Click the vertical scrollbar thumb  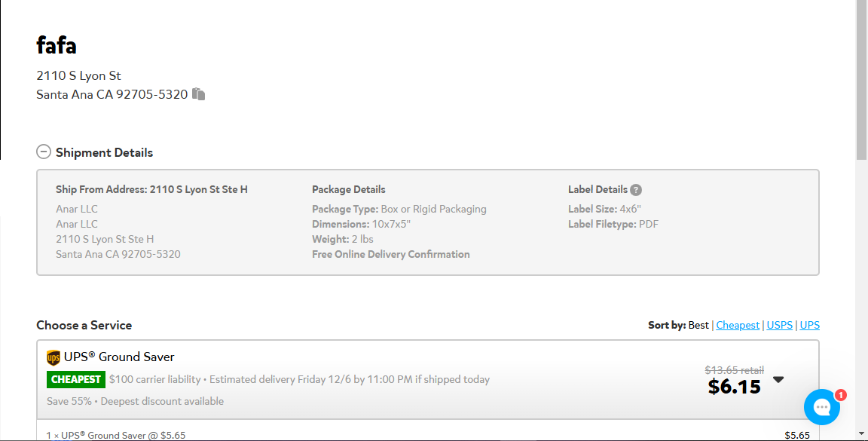[x=861, y=81]
